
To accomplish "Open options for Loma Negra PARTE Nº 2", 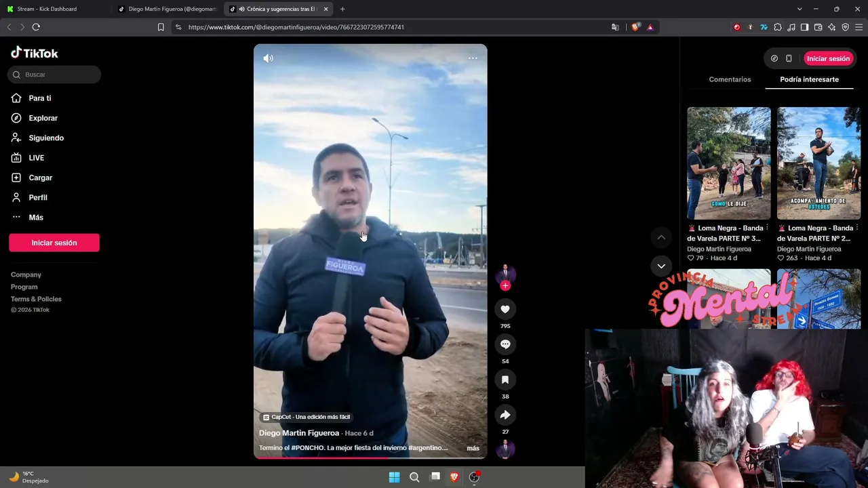I will [x=857, y=228].
